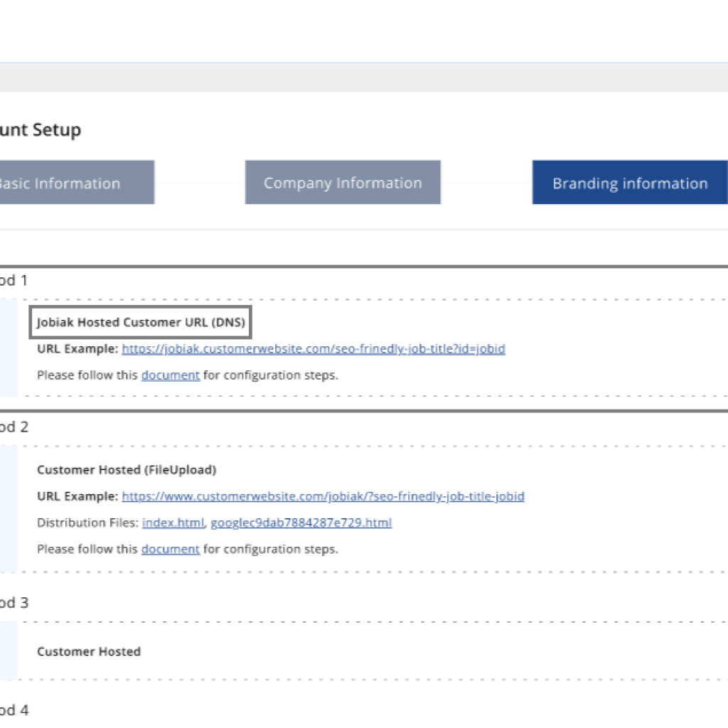728x728 pixels.
Task: Open the configuration document link under Method 2
Action: (x=171, y=550)
